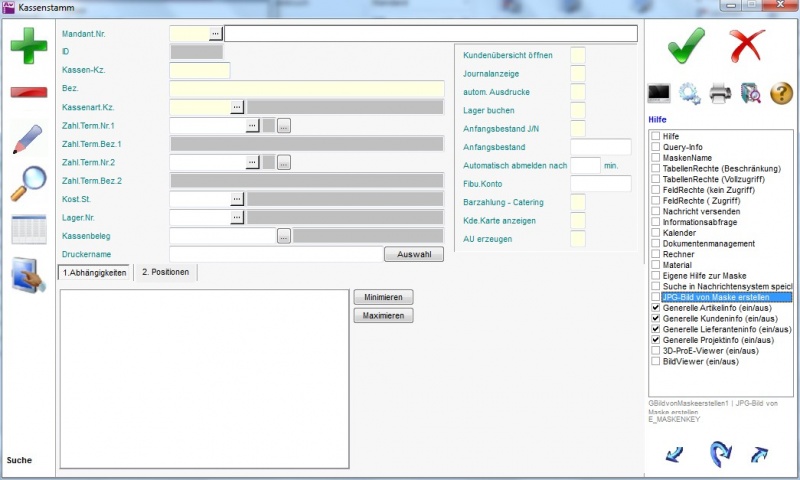
Task: Tick the Dokumentenmanagement checkbox
Action: [x=655, y=244]
